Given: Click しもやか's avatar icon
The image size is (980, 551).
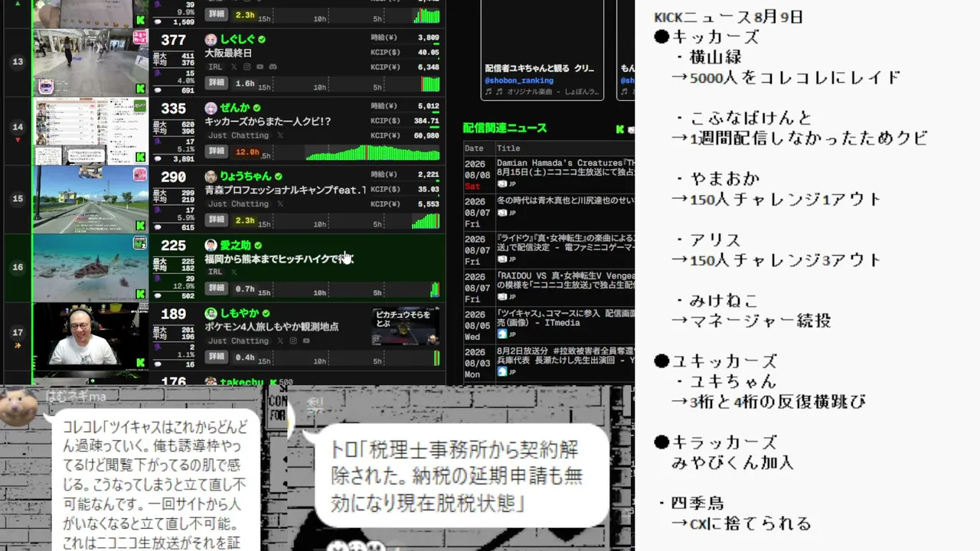Looking at the screenshot, I should [x=211, y=314].
